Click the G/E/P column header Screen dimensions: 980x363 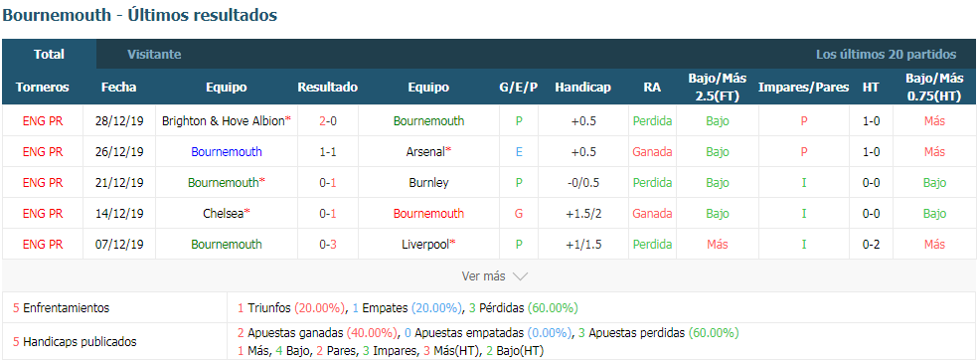tap(518, 87)
